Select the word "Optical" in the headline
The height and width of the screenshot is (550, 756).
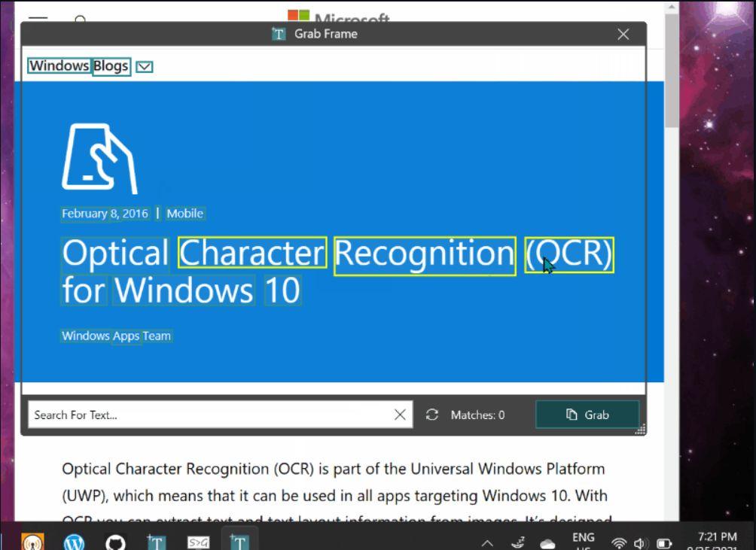pos(115,255)
